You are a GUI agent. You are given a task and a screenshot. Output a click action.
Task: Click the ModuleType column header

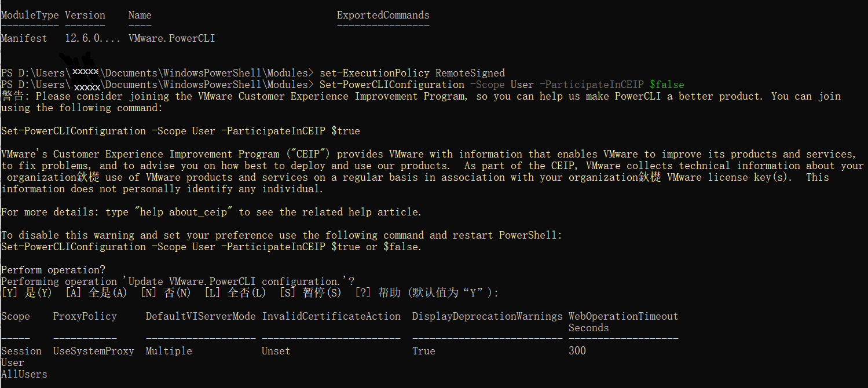tap(30, 15)
